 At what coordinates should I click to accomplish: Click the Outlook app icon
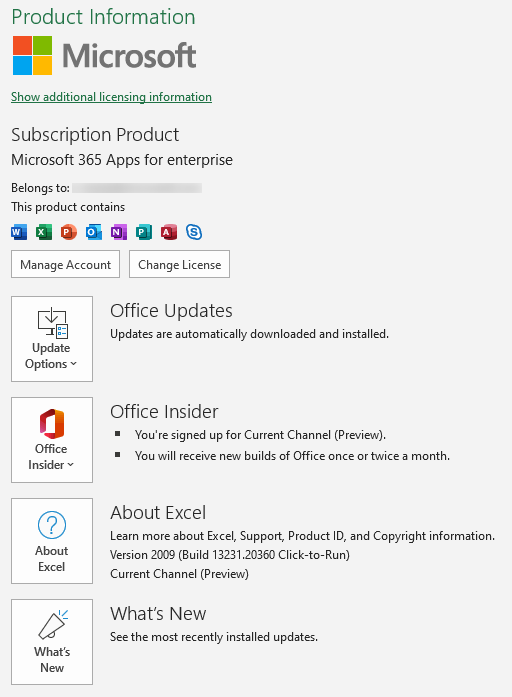coord(94,232)
